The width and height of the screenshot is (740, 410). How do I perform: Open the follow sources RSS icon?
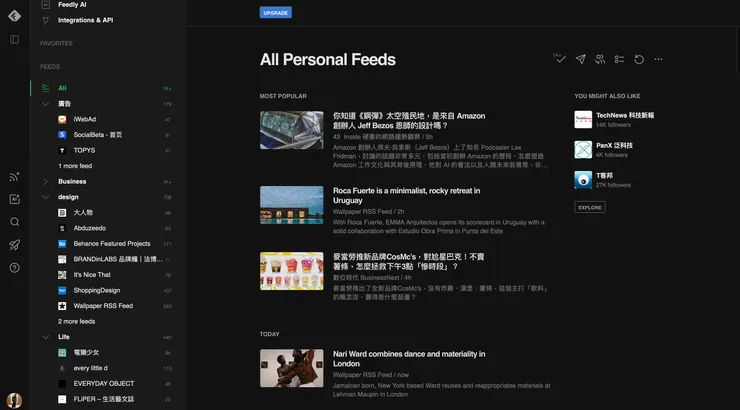pos(15,177)
